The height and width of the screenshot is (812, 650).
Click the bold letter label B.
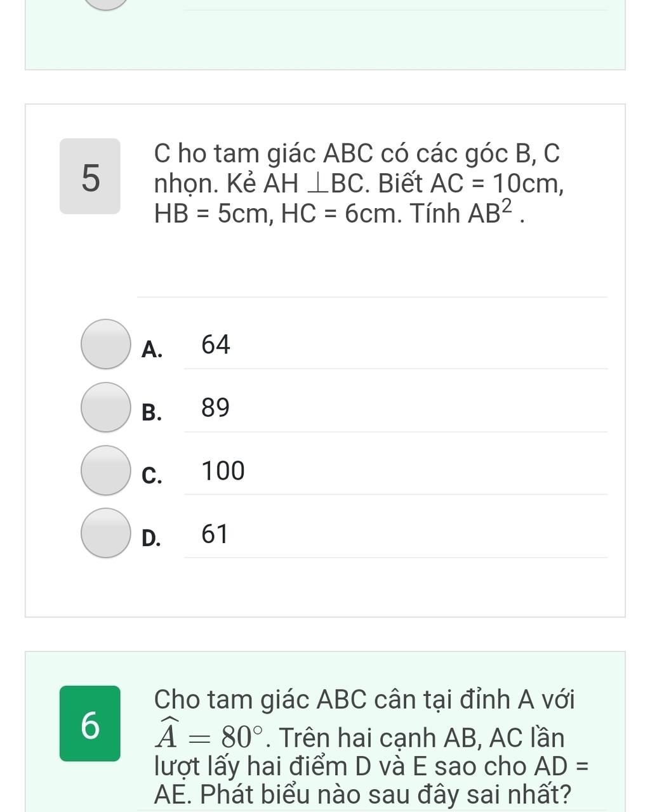coord(152,412)
